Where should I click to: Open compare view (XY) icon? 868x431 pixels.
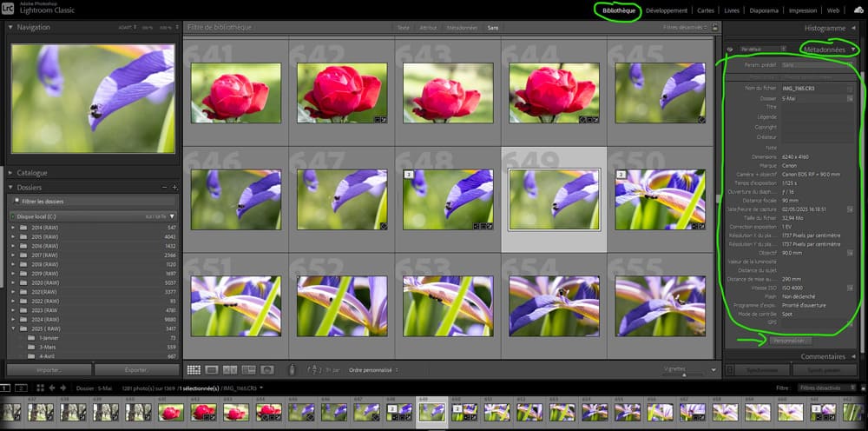tap(230, 369)
